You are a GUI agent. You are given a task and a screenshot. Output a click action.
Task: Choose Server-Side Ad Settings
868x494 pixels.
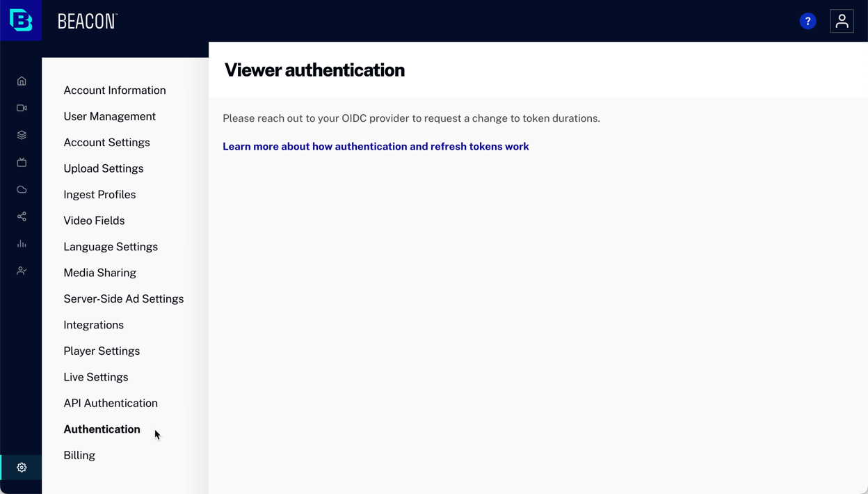[123, 299]
